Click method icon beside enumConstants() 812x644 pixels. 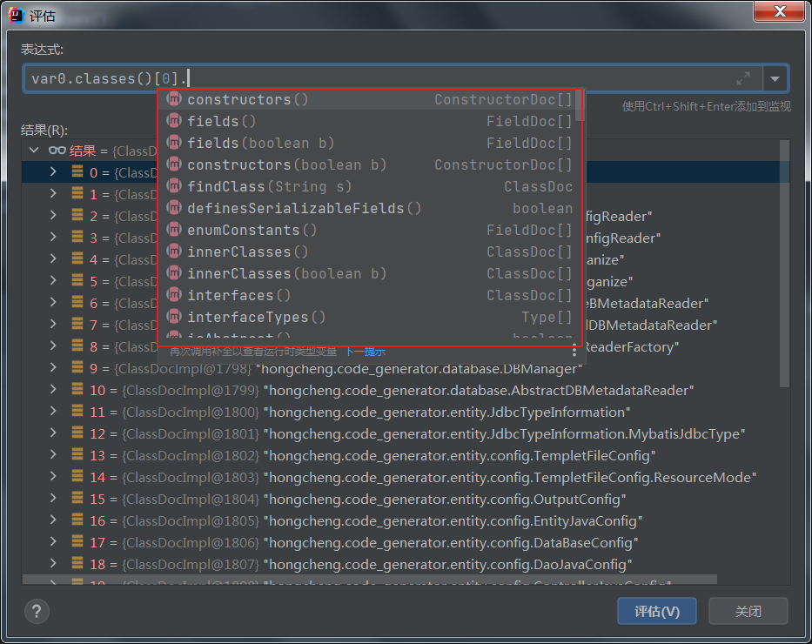[174, 229]
